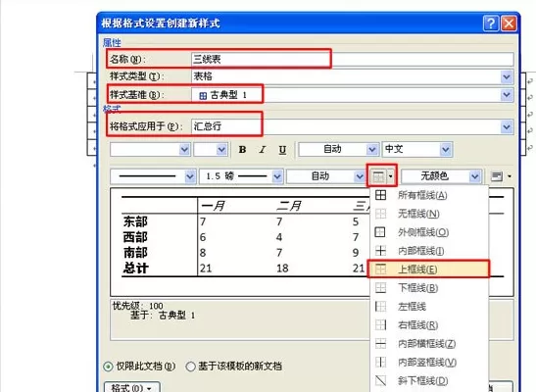Expand the cell alignment dropdown arrow
The image size is (536, 392).
(x=510, y=176)
